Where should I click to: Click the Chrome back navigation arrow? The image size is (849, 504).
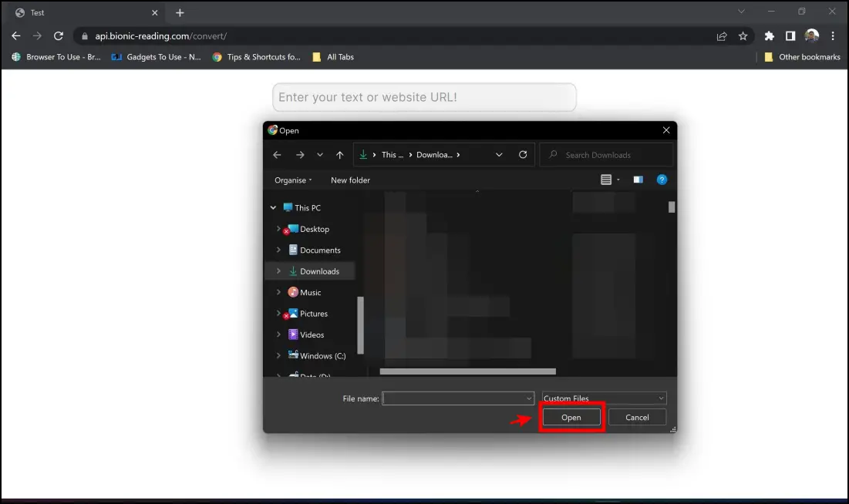[x=16, y=36]
